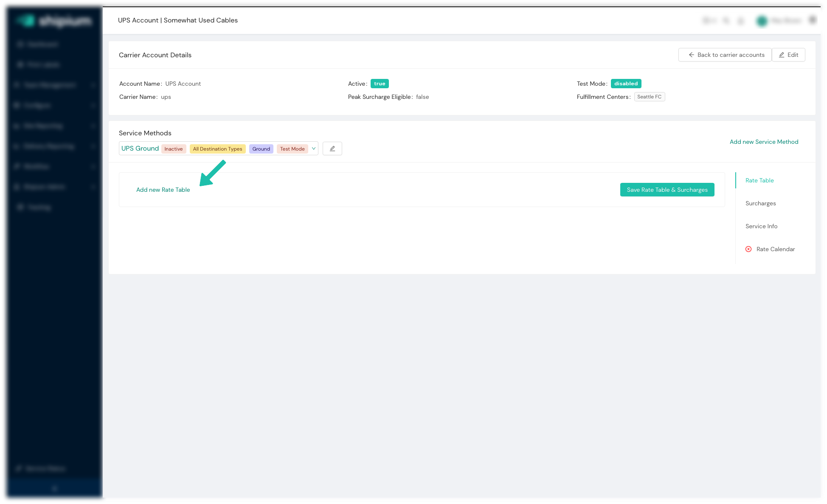Click the Edit pencil button in Carrier Account Details
Screen dimensions: 827x504
tap(788, 55)
